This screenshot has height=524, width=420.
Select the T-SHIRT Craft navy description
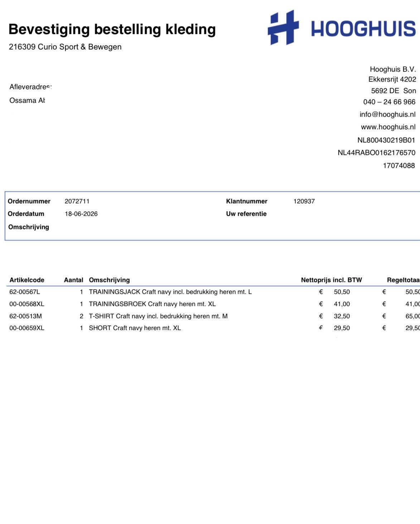(158, 316)
